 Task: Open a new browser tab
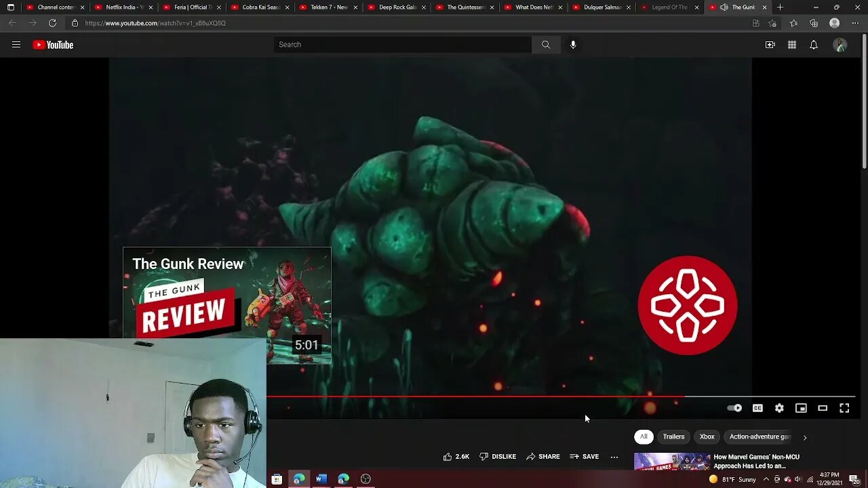pos(780,7)
